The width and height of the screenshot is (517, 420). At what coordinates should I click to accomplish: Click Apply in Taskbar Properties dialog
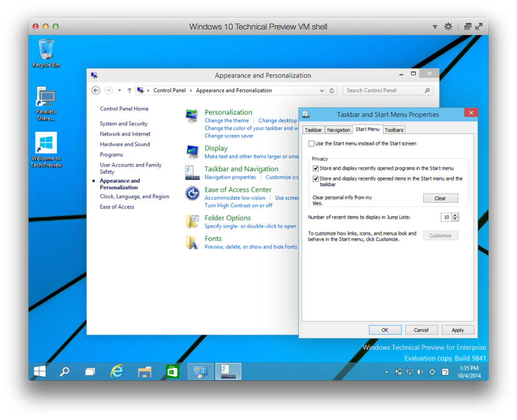tap(457, 330)
